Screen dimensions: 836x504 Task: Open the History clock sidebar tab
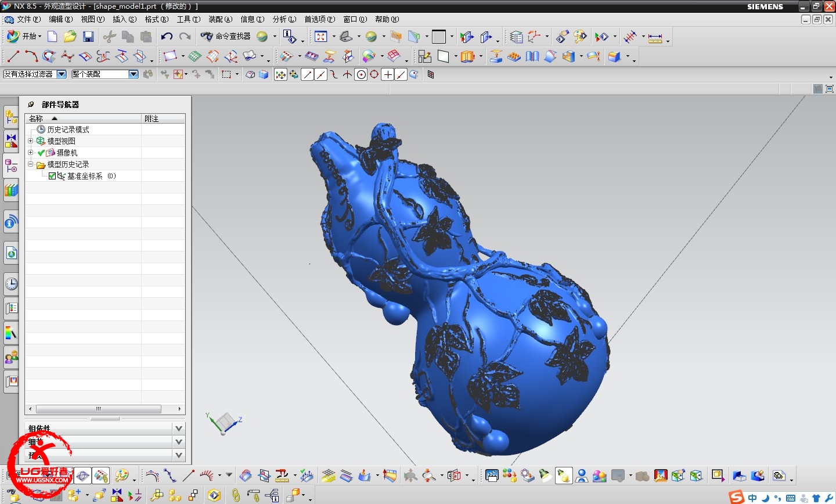pos(11,284)
